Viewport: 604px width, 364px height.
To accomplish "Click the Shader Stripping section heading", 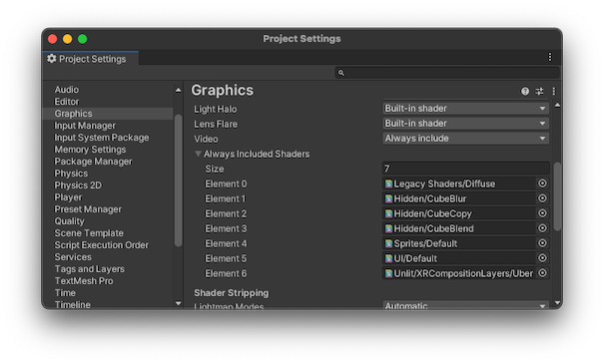I will pos(232,293).
